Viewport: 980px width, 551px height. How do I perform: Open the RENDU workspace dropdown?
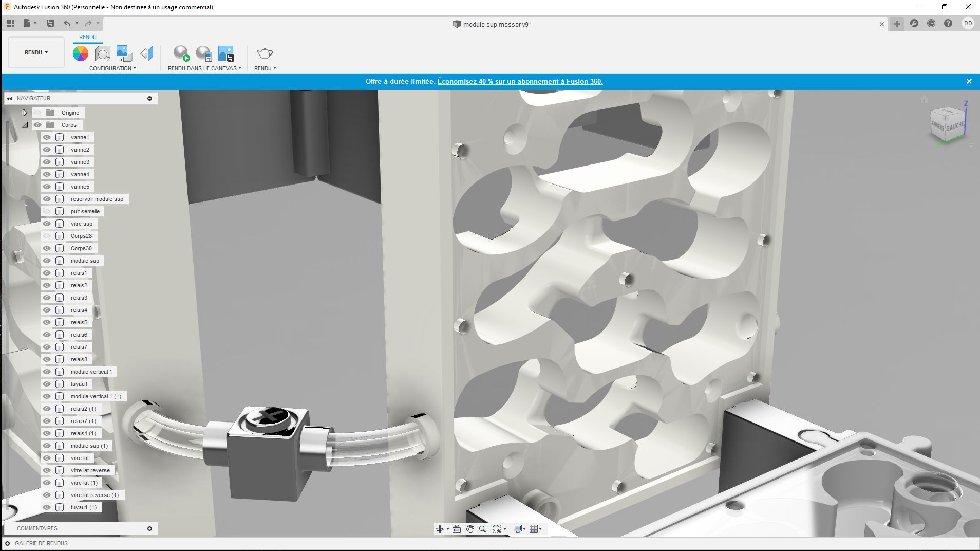pyautogui.click(x=36, y=52)
